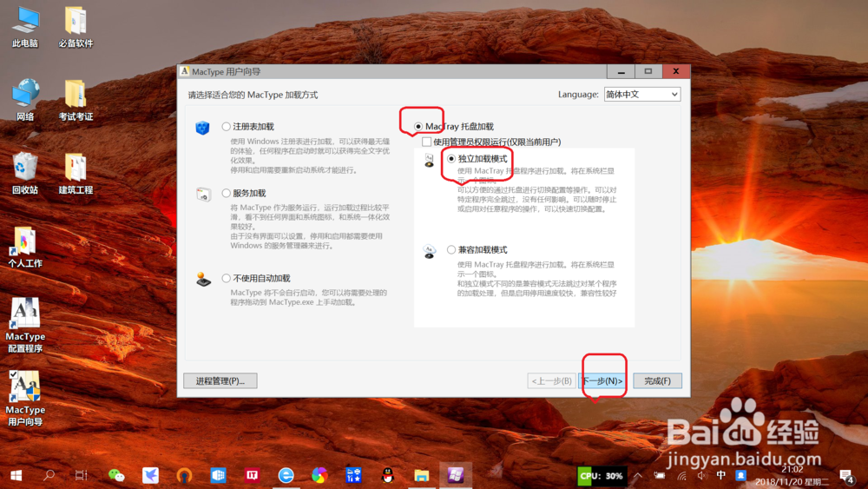Image resolution: width=868 pixels, height=489 pixels.
Task: Open 回收站 recycle bin icon
Action: pos(25,174)
